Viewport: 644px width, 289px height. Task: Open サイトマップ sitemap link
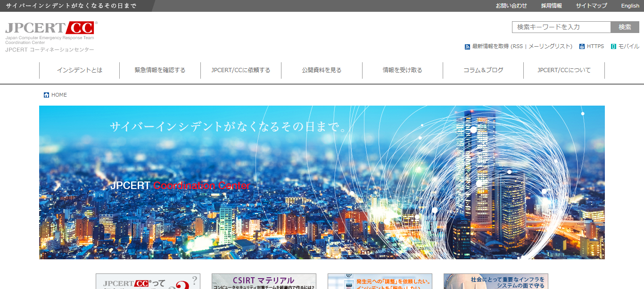(591, 6)
